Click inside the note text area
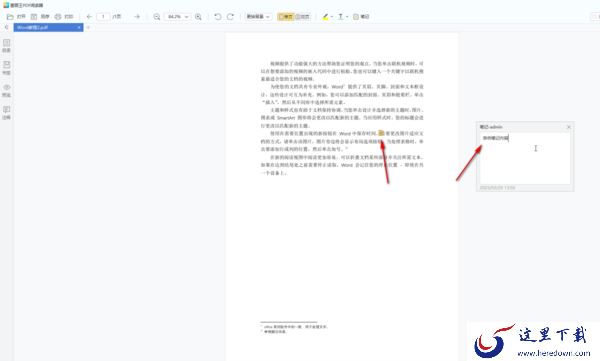Image resolution: width=600 pixels, height=361 pixels. [x=525, y=158]
